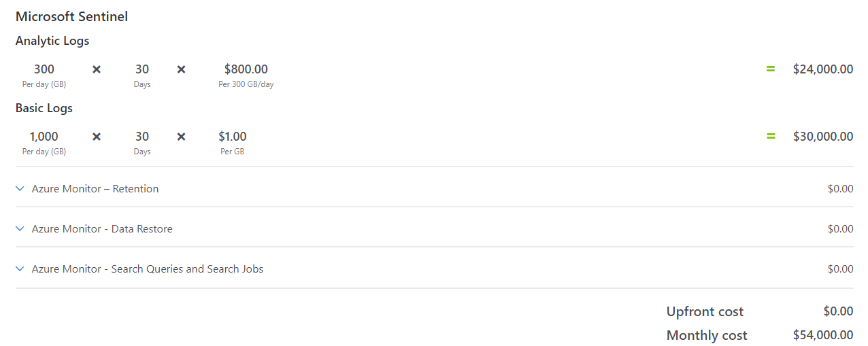Expand the Azure Monitor - Data Restore section
Image resolution: width=868 pixels, height=346 pixels.
(20, 229)
